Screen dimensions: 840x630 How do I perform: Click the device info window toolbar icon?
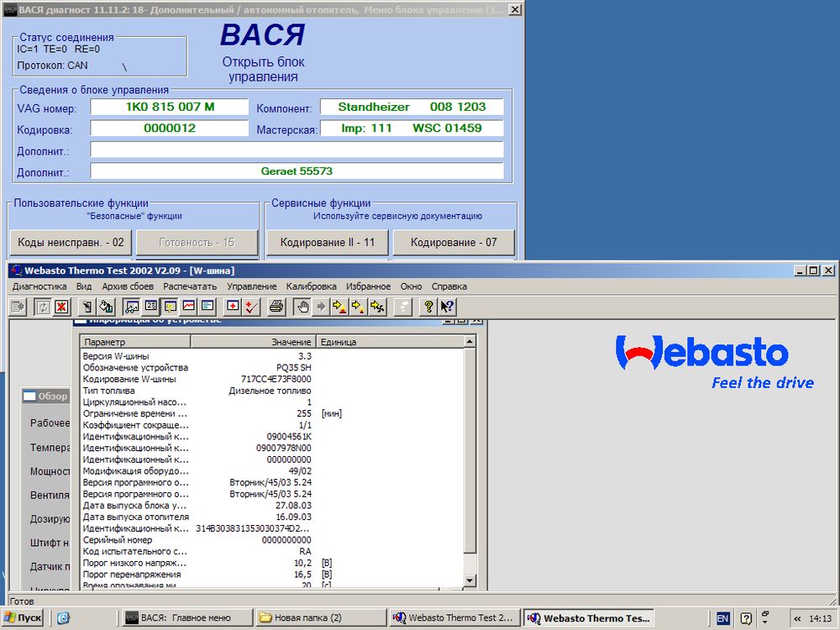171,307
